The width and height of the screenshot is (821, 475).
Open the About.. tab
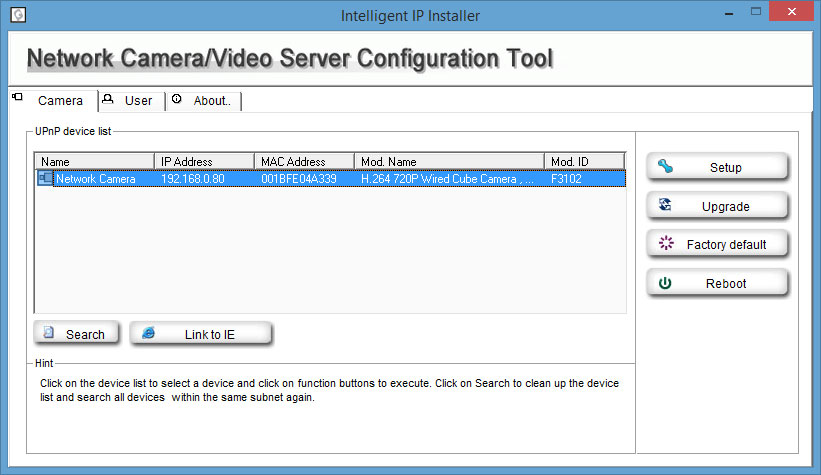point(204,101)
